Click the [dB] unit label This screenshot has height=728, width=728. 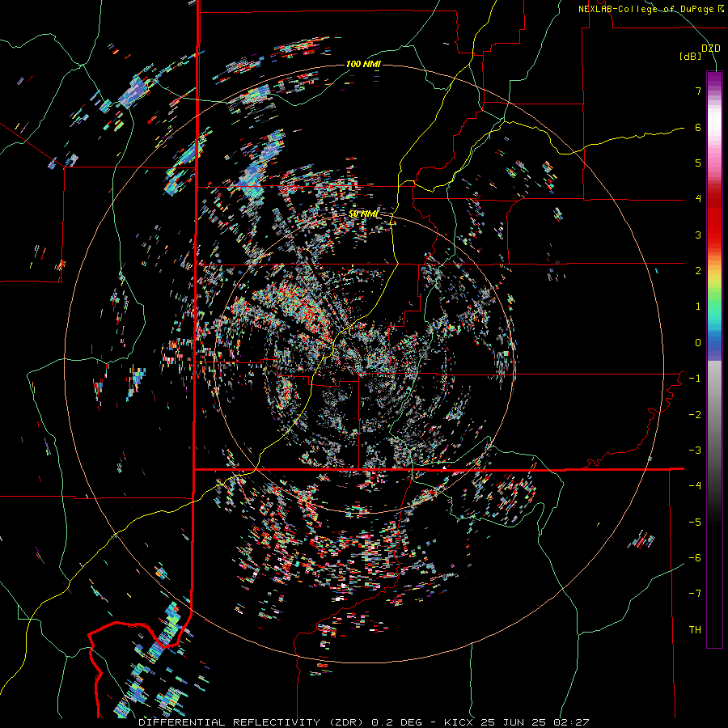point(691,57)
